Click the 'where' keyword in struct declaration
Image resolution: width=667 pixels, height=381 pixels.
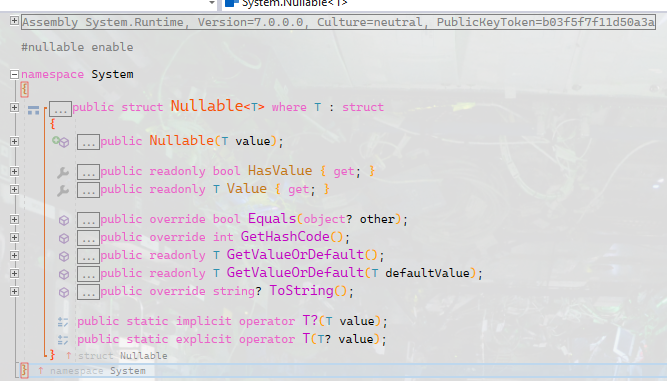(x=289, y=107)
